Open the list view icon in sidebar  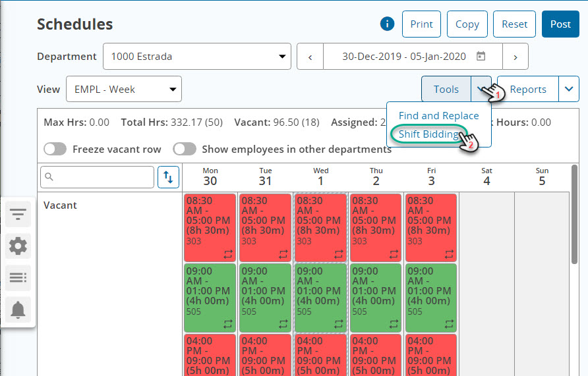(x=18, y=278)
